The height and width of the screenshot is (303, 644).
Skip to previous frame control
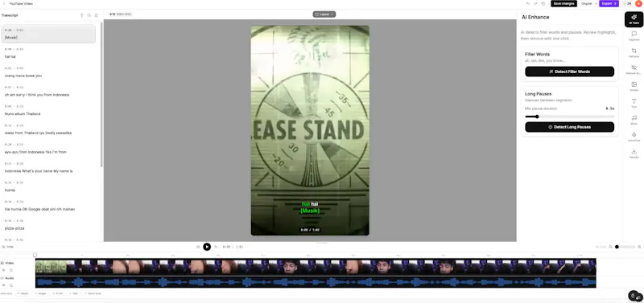point(198,247)
